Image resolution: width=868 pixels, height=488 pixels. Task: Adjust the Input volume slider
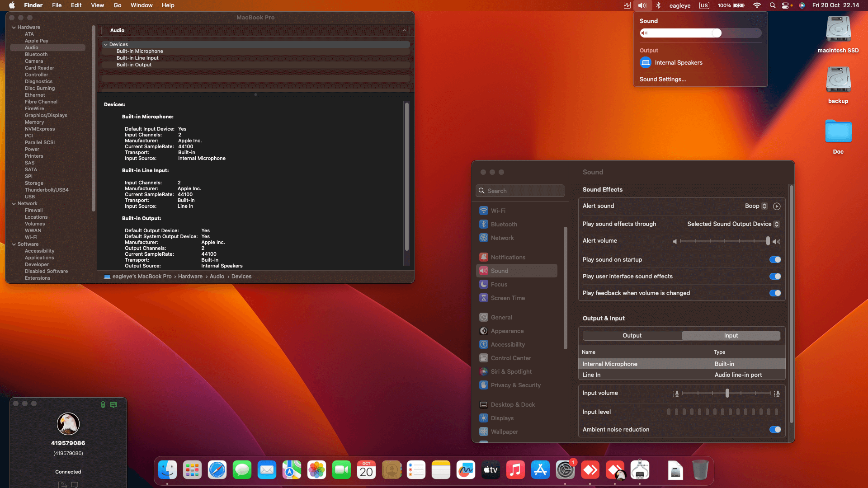click(727, 393)
